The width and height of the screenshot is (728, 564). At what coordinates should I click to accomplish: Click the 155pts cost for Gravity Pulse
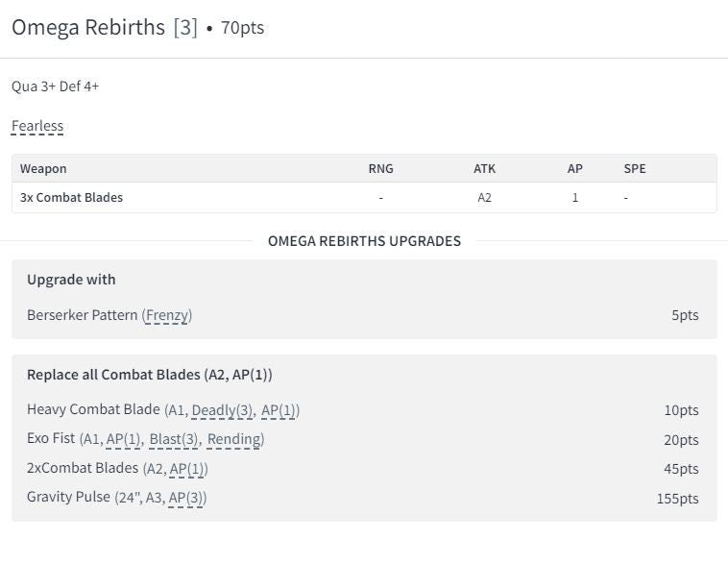pyautogui.click(x=677, y=498)
